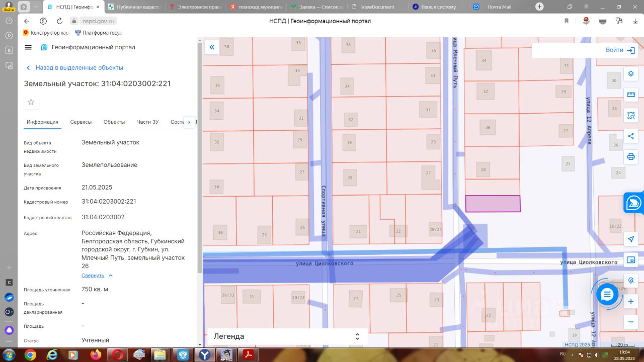Screen dimensions: 644x362
Task: Open the round chat support bubble
Action: click(x=607, y=295)
